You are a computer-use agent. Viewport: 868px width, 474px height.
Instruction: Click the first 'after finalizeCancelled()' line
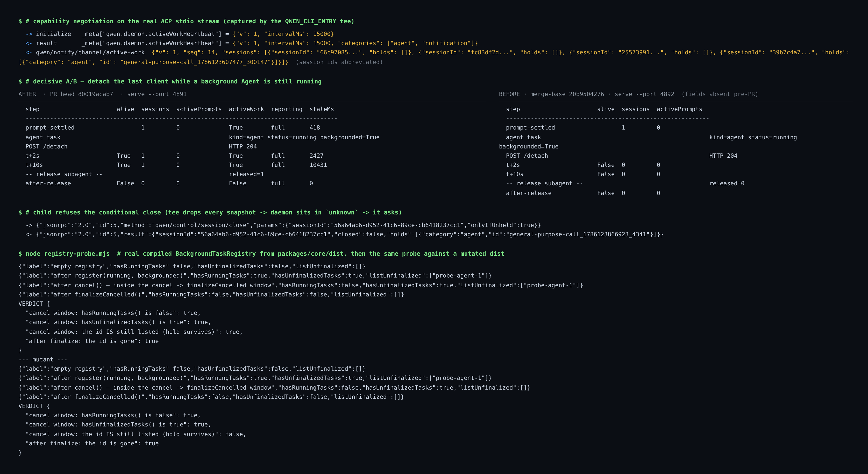pos(211,294)
